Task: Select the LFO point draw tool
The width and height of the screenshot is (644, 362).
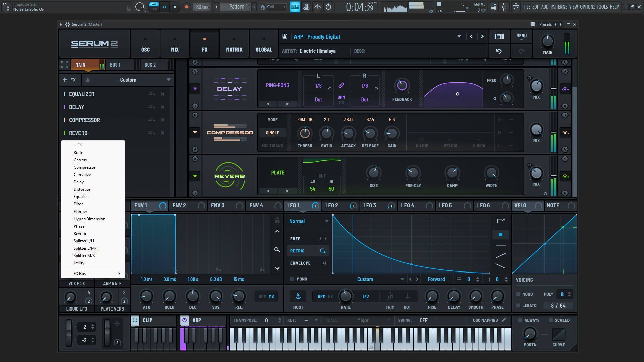Action: [500, 235]
